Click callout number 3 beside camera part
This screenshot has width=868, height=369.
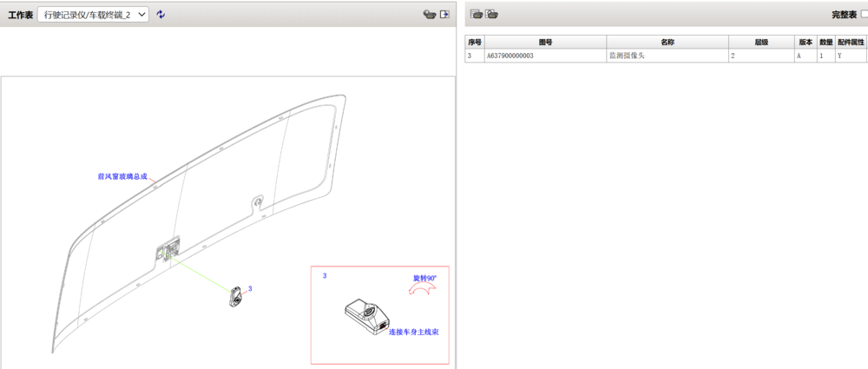click(250, 288)
